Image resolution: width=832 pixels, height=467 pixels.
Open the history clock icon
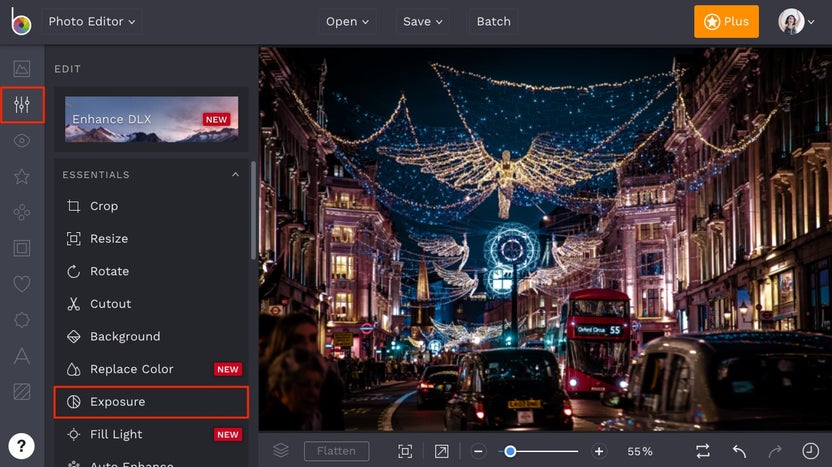click(x=810, y=451)
